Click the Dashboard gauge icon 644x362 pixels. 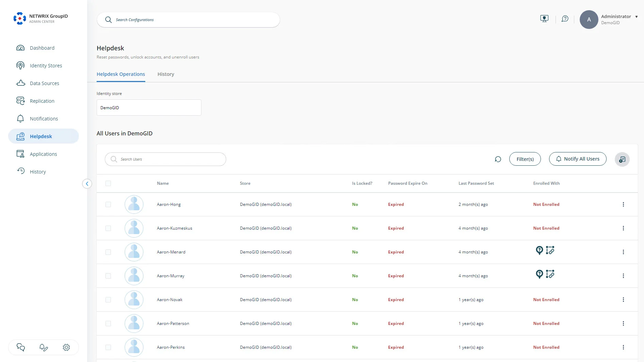(20, 48)
